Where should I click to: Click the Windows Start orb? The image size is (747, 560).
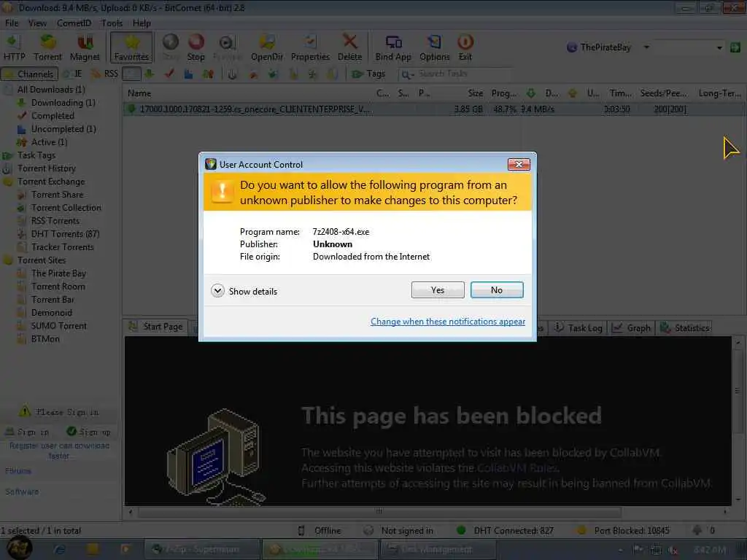(x=19, y=548)
